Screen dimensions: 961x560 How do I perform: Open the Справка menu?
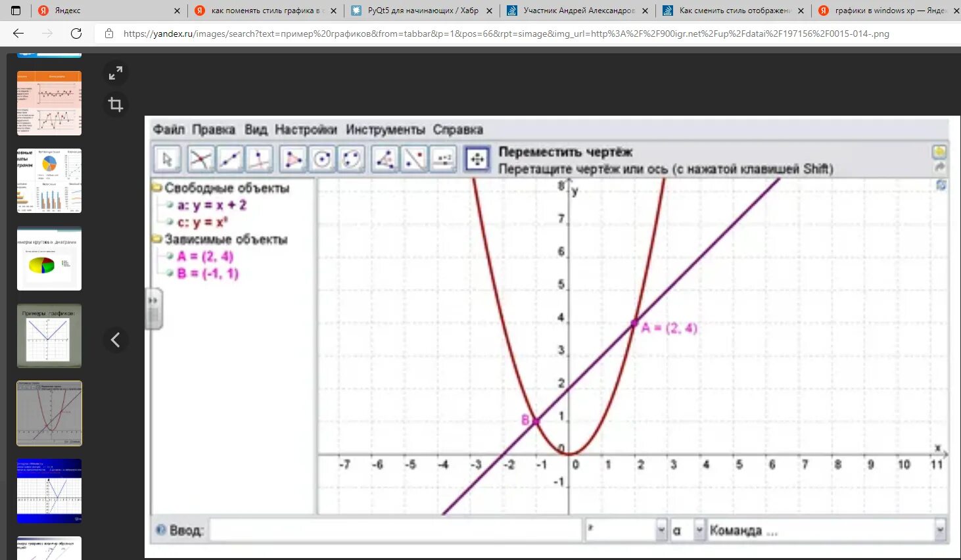(x=458, y=129)
